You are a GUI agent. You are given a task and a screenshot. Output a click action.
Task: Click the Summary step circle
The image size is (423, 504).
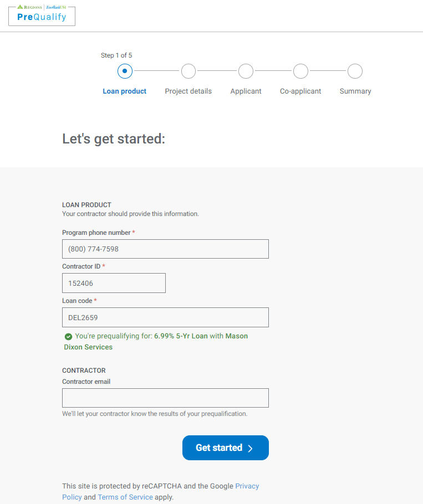tap(355, 71)
